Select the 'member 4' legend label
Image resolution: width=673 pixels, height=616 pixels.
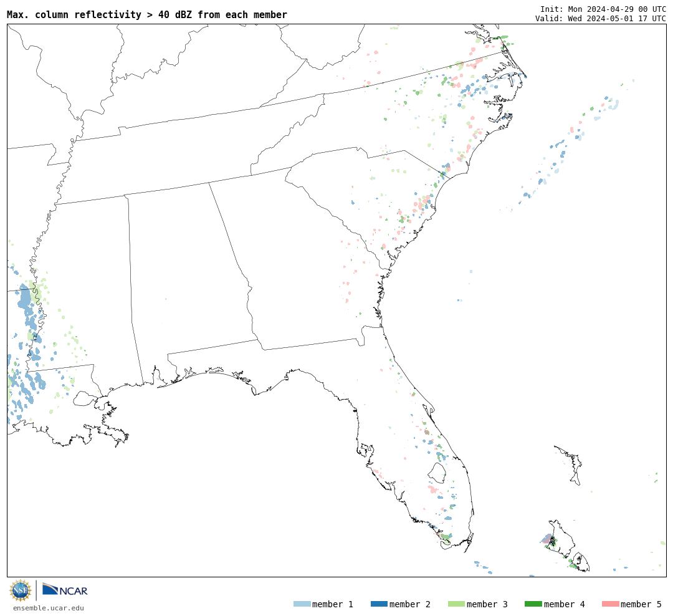(x=565, y=604)
